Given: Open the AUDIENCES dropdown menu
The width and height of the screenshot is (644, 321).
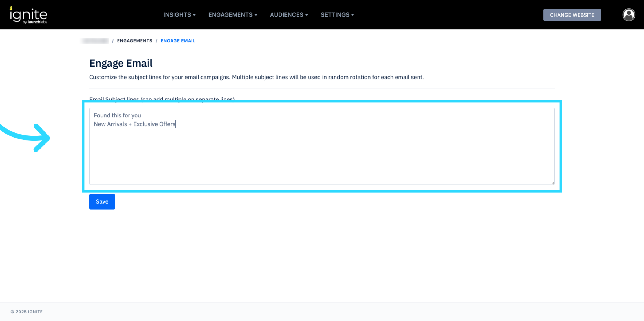Looking at the screenshot, I should (x=289, y=15).
